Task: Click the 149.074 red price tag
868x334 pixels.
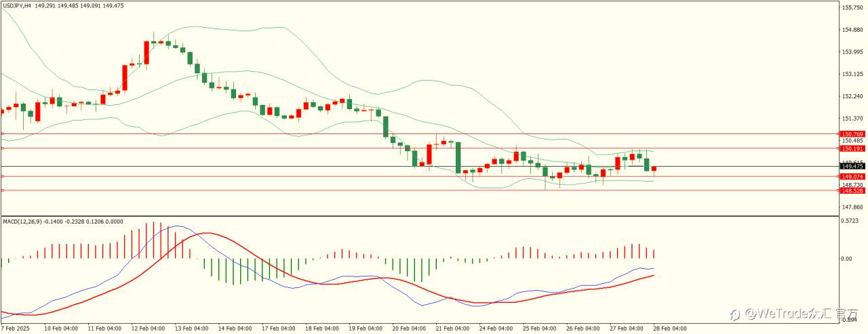Action: coord(851,177)
